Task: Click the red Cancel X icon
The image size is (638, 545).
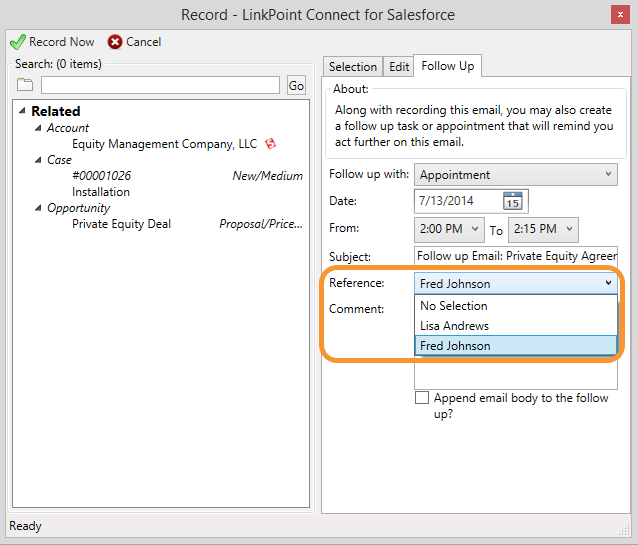Action: point(115,42)
